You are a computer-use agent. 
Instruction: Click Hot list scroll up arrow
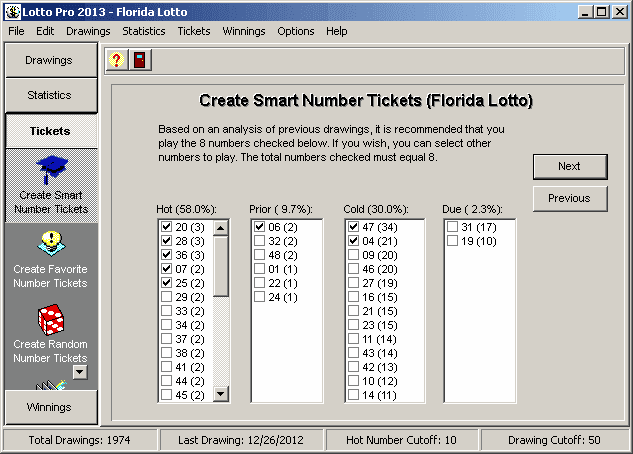point(220,228)
